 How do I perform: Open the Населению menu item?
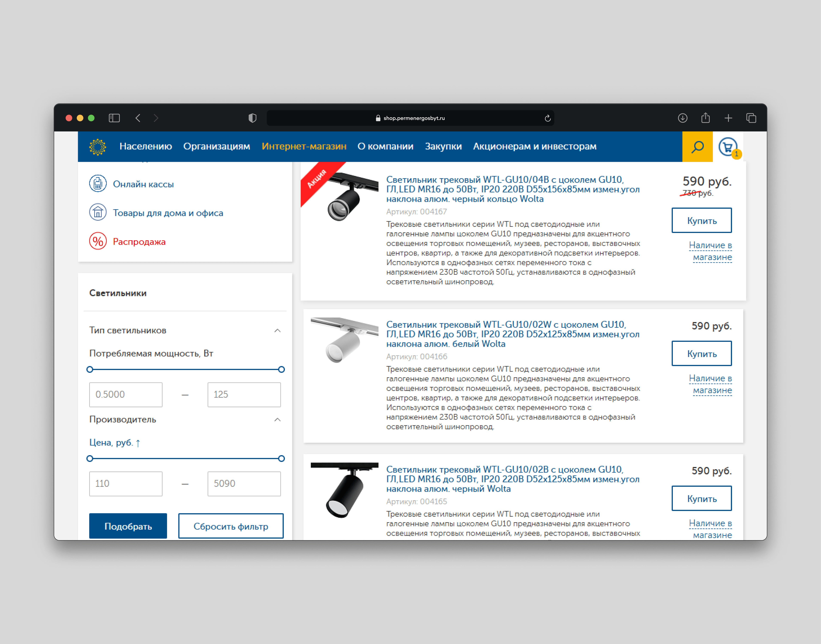146,146
